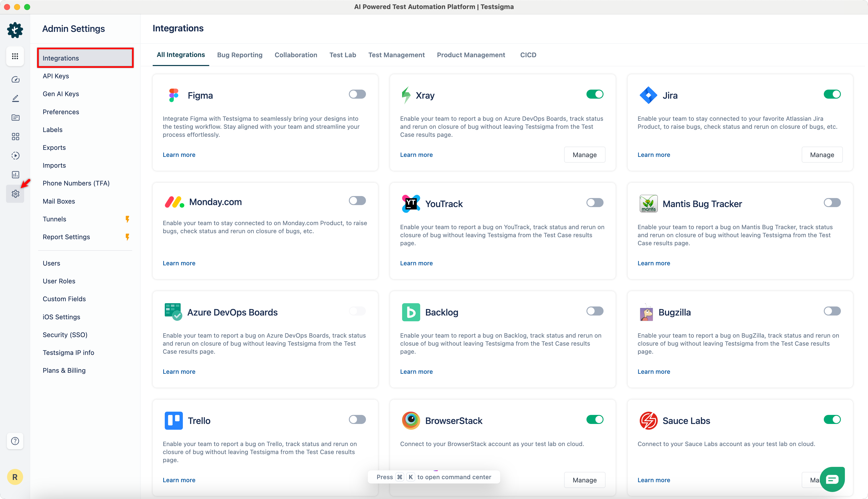
Task: Open the apps grid icon in sidebar
Action: tap(15, 56)
